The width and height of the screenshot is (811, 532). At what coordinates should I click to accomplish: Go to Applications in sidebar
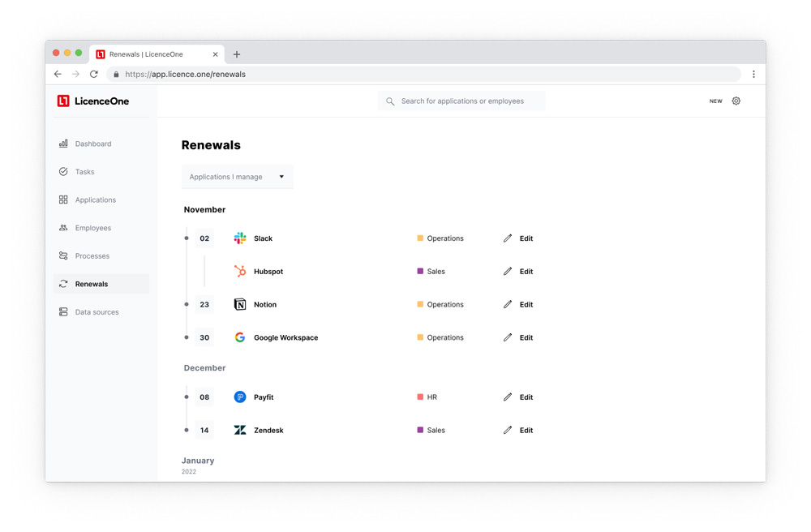tap(96, 199)
